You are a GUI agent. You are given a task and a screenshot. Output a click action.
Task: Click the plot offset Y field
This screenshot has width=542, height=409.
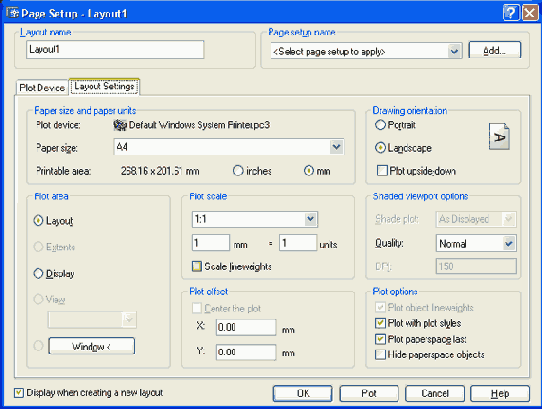tap(246, 352)
